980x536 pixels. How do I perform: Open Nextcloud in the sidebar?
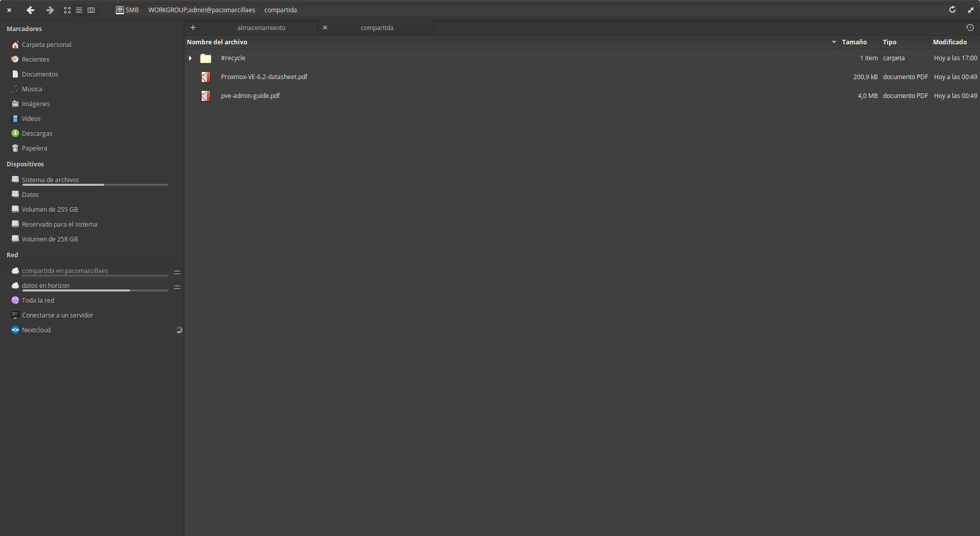point(36,330)
